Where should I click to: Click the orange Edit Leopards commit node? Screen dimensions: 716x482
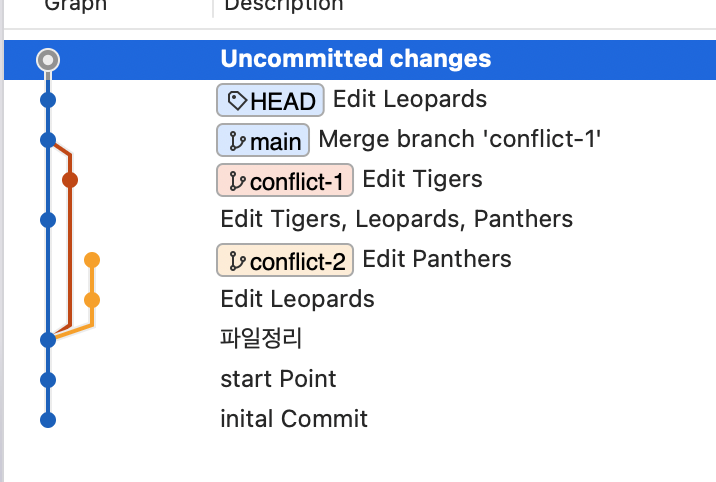92,300
